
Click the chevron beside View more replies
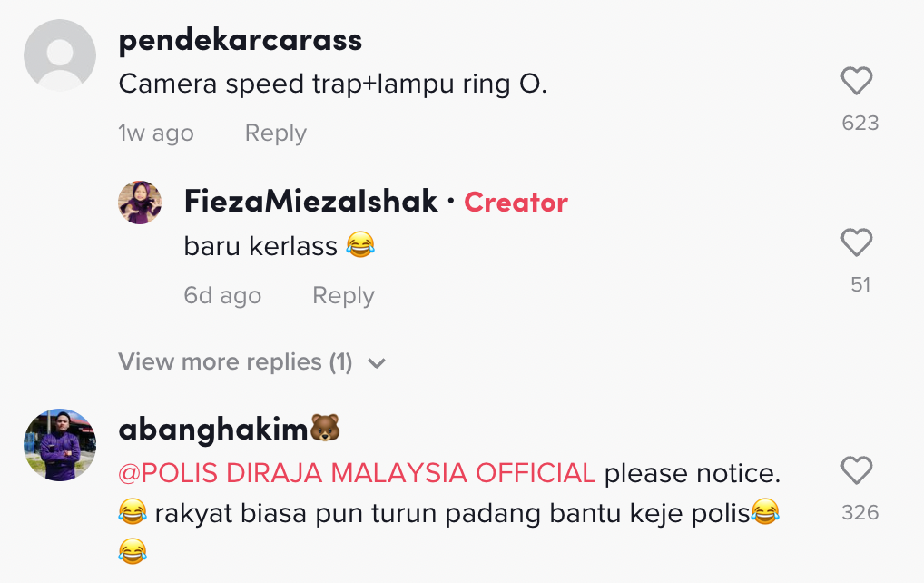pyautogui.click(x=377, y=363)
